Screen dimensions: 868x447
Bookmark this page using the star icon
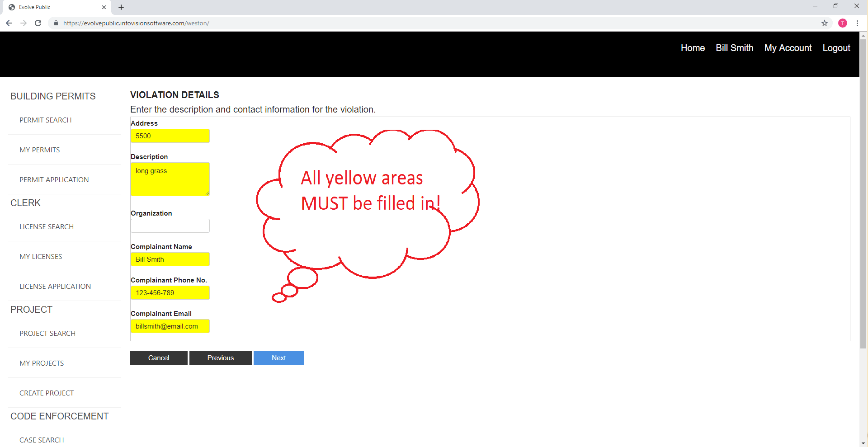click(825, 23)
